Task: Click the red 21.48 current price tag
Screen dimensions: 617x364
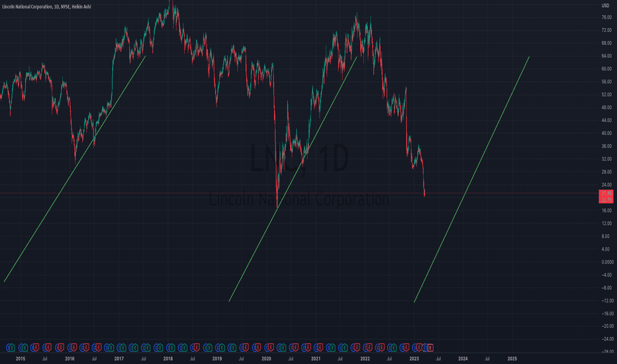Action: click(x=606, y=193)
